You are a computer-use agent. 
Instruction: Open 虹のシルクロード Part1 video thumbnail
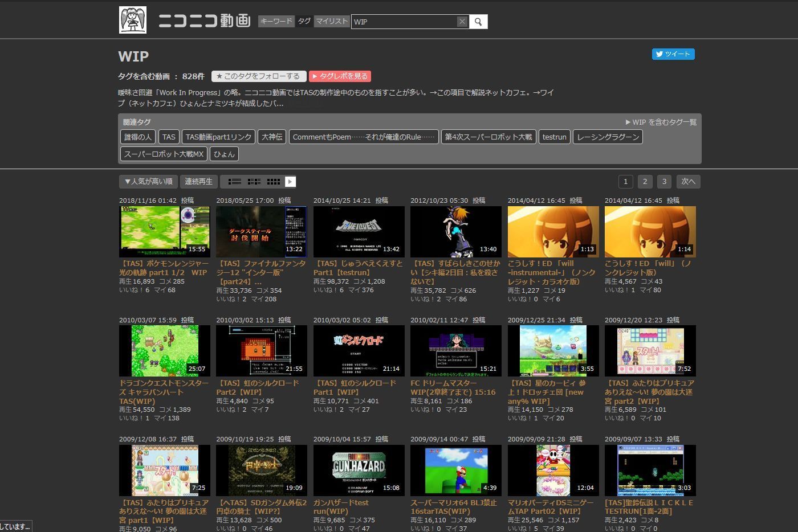tap(359, 351)
